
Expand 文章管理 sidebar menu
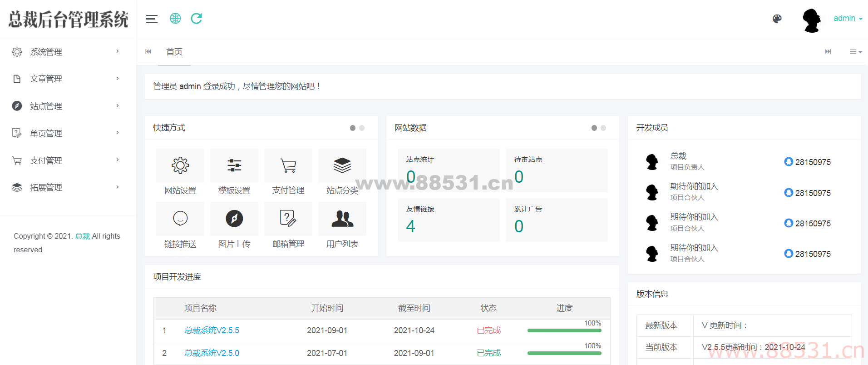pyautogui.click(x=68, y=79)
